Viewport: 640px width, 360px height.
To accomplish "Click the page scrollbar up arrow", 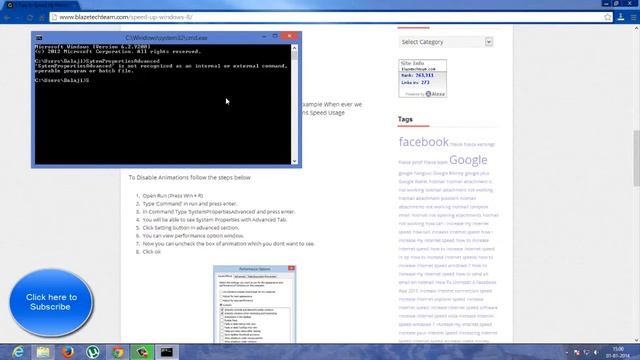I will (x=636, y=28).
